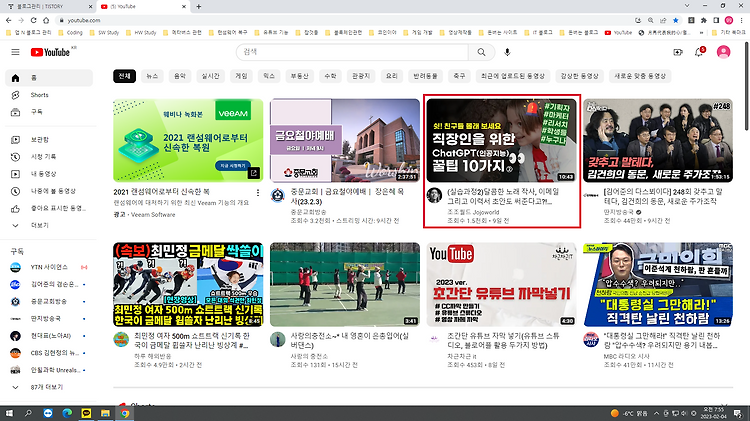
Task: Open CBS 김현정의 뉴스쇼 subscription
Action: point(49,353)
